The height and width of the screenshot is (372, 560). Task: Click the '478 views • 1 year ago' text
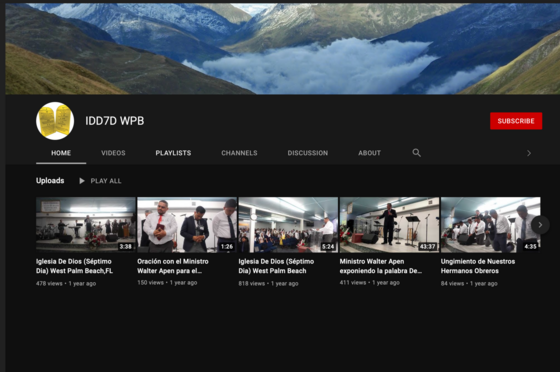pyautogui.click(x=66, y=284)
